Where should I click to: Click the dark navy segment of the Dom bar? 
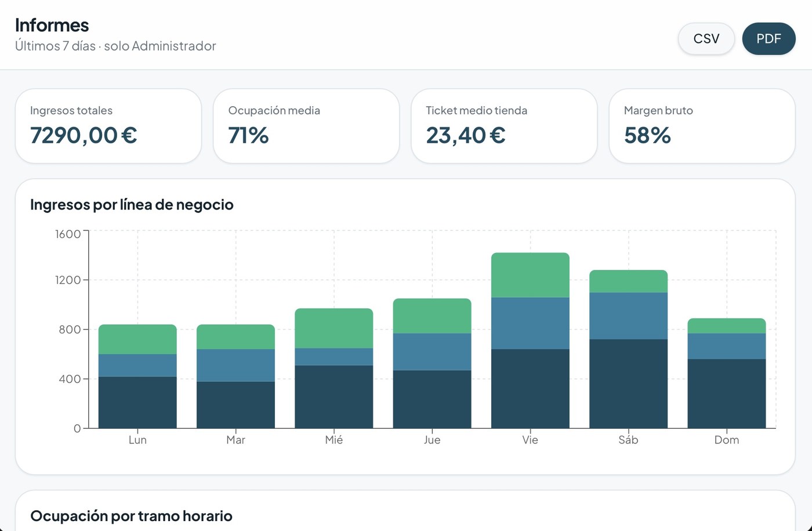tap(726, 393)
